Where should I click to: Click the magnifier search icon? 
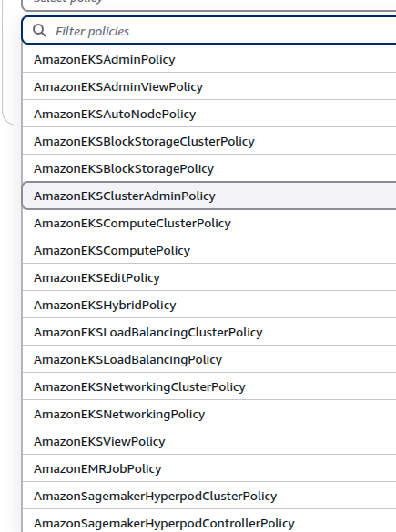[39, 31]
